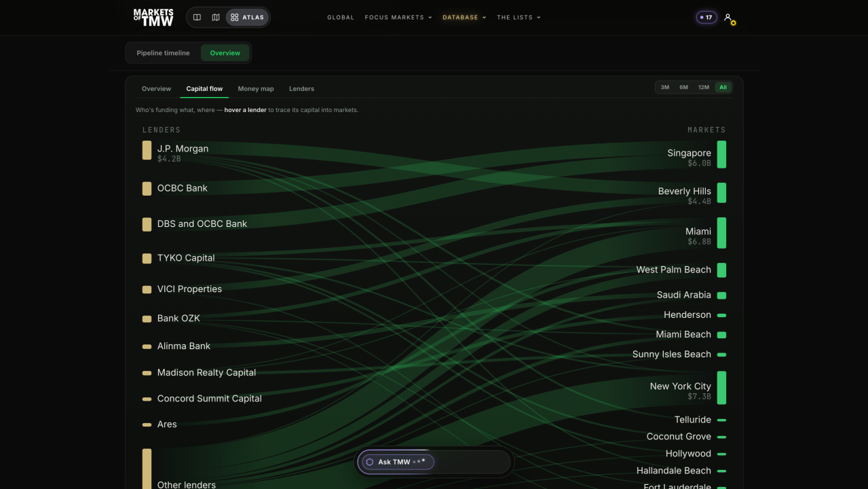Click the Hollywood market label

(x=688, y=454)
